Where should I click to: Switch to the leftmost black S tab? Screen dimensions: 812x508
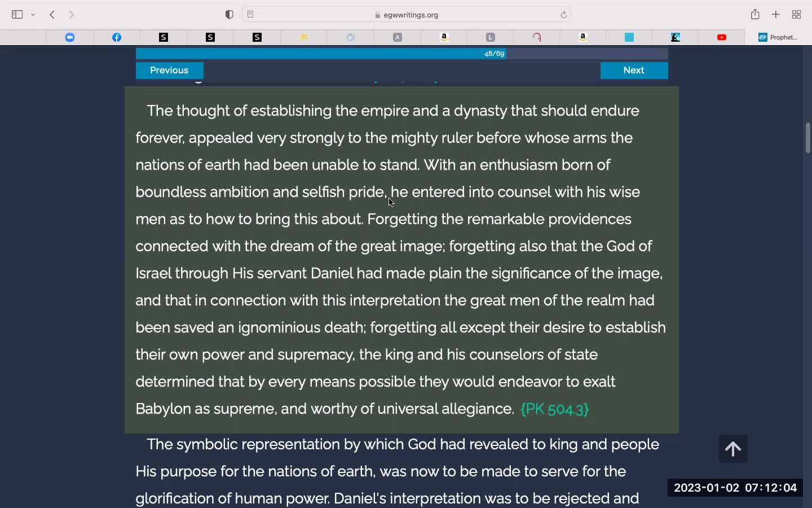click(x=164, y=37)
